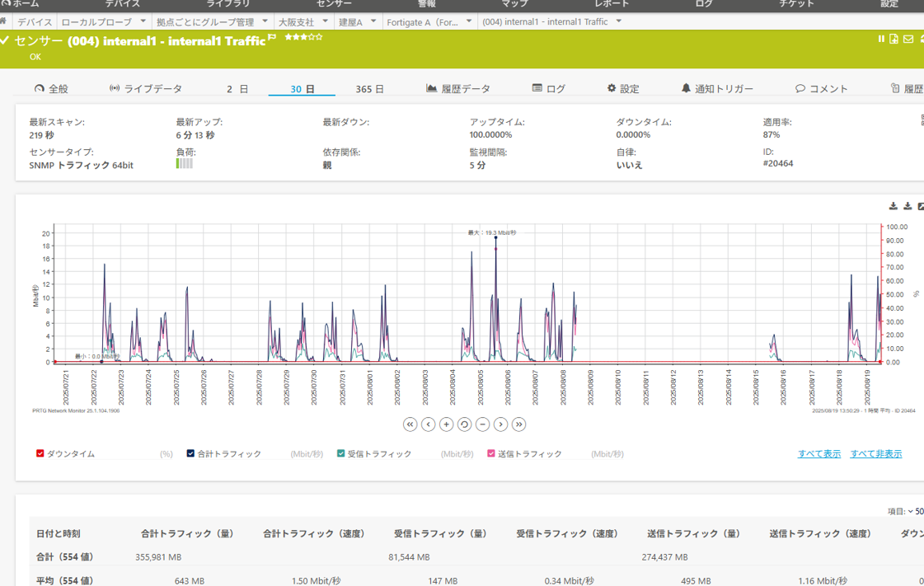Open the コメント tab
Image resolution: width=924 pixels, height=586 pixels.
pyautogui.click(x=822, y=88)
